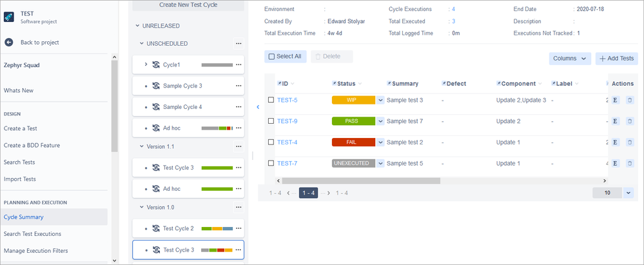Sort the table by the Component column header
Viewport: 644px width, 265px height.
pyautogui.click(x=519, y=83)
